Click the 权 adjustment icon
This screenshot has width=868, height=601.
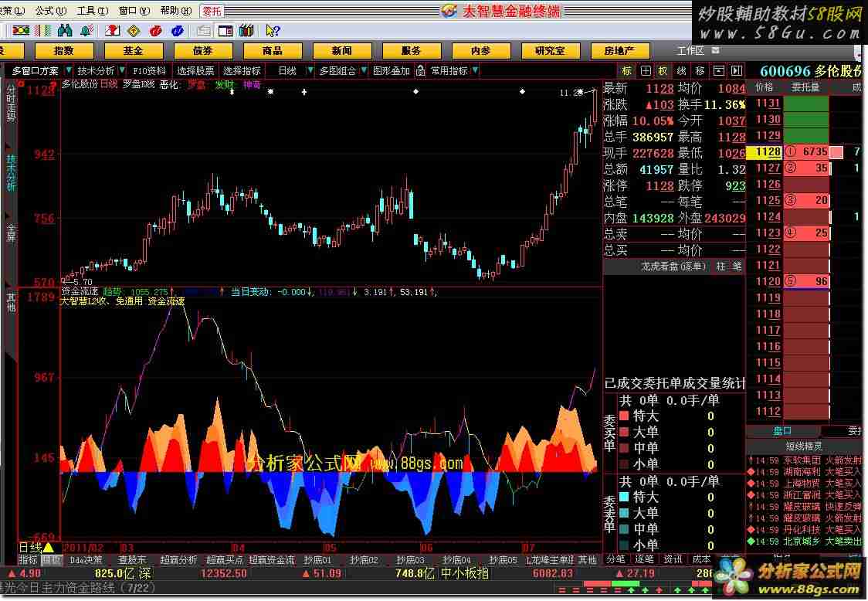point(663,71)
